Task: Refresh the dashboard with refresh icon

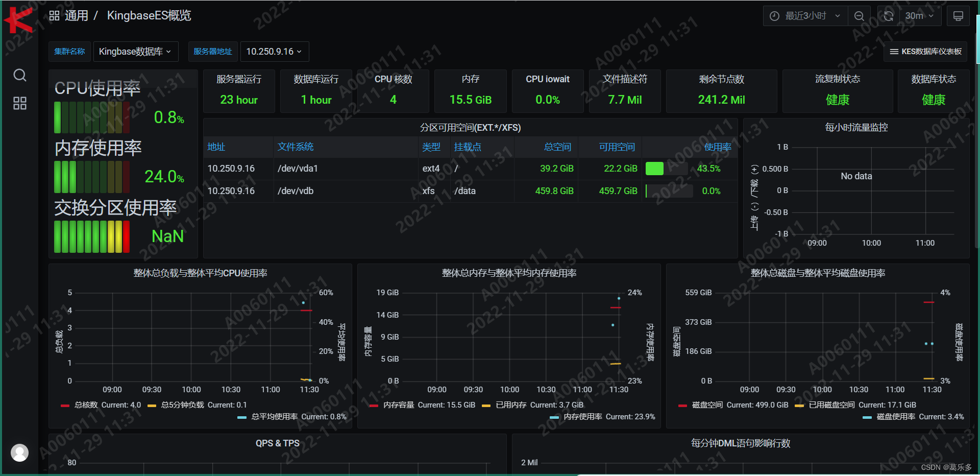Action: pyautogui.click(x=888, y=16)
